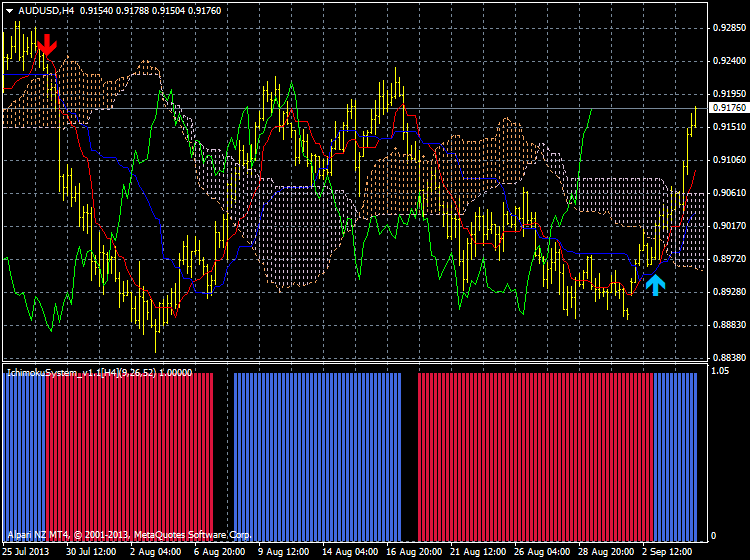This screenshot has height=560, width=750.
Task: Click the 0.90170 price scale label
Action: point(729,226)
